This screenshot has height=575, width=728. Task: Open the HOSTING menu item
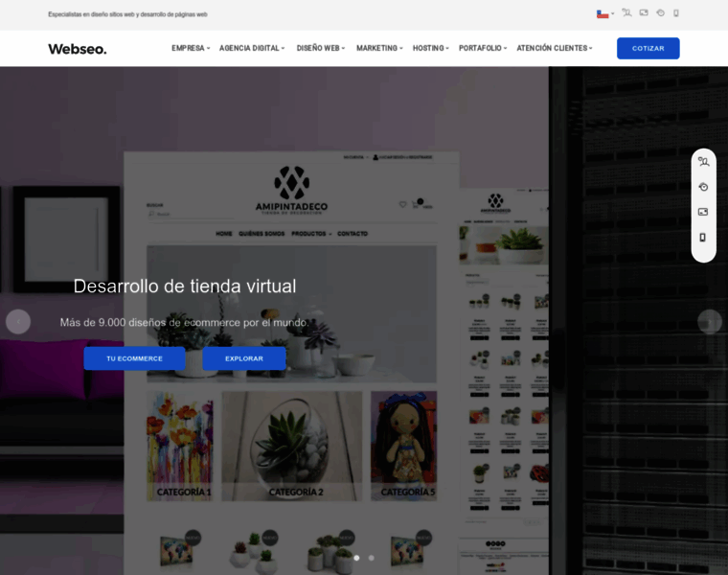coord(430,48)
